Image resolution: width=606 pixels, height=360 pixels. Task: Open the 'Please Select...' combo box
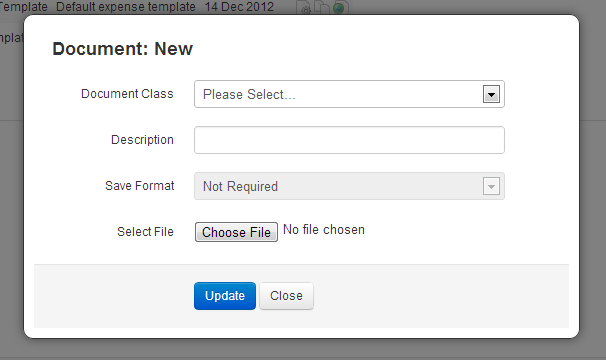point(349,94)
